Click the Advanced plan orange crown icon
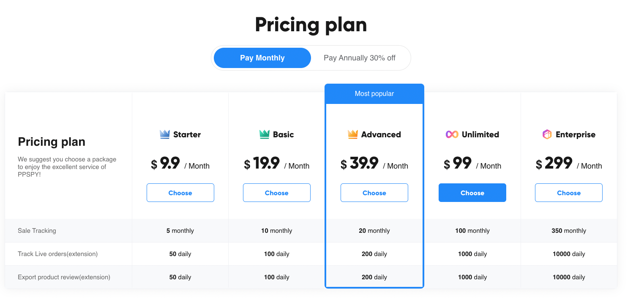 352,134
